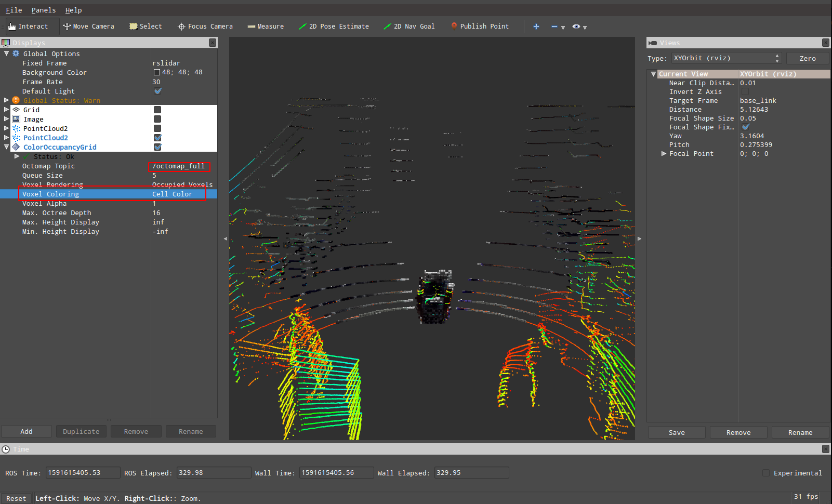Select the 2D Nav Goal tool
This screenshot has width=832, height=504.
click(x=409, y=26)
